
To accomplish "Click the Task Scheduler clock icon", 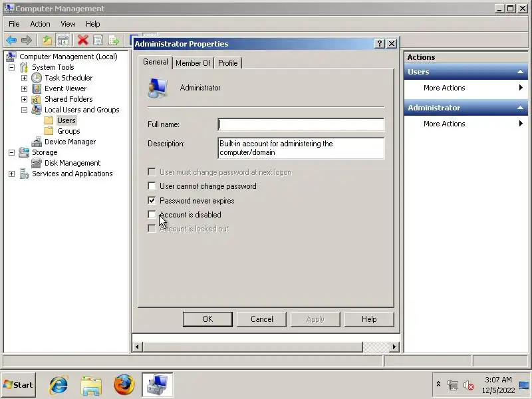I will point(37,78).
